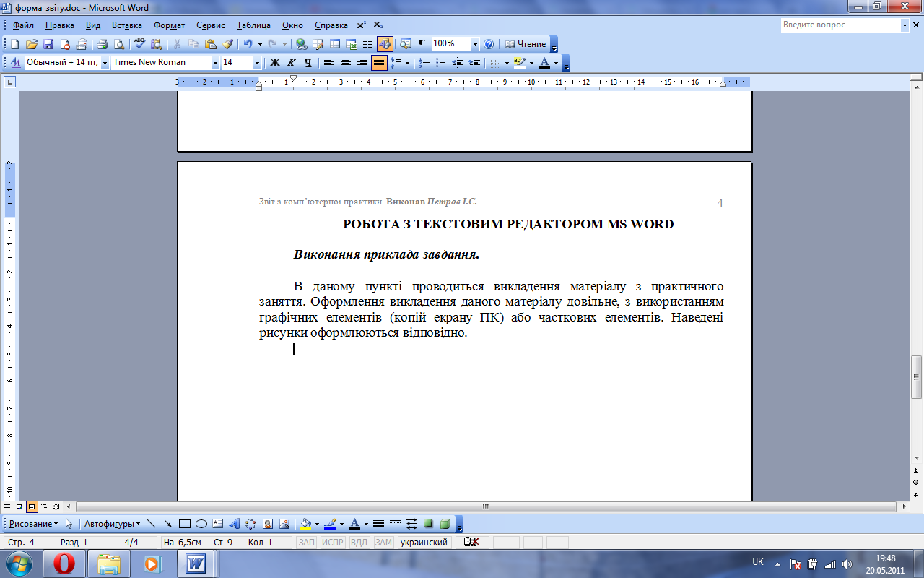Center the paragraph text
Screen dimensions: 924x578
(346, 63)
